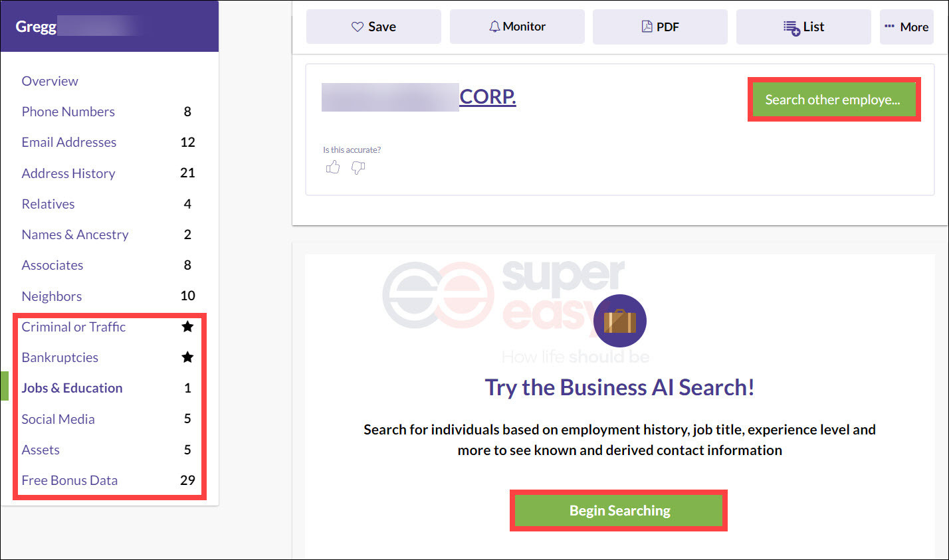This screenshot has height=560, width=949.
Task: Click the heart Save button
Action: point(373,27)
